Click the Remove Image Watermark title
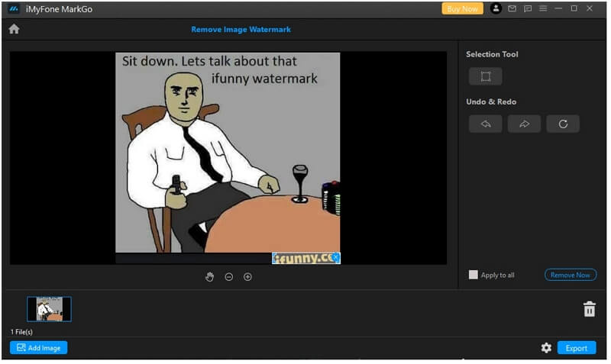Viewport: 611px width, 364px height. [242, 30]
